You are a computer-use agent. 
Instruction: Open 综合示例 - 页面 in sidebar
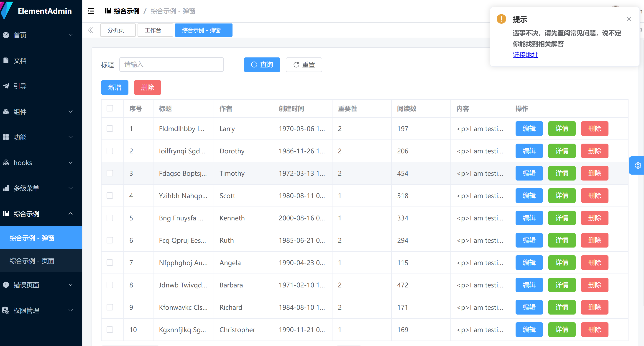point(41,261)
